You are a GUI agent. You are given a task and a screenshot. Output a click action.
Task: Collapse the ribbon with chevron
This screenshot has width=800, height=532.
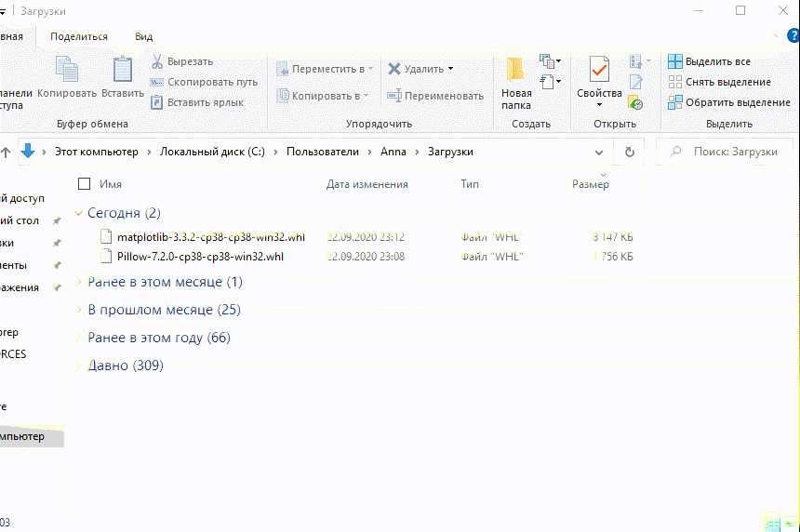tap(774, 35)
